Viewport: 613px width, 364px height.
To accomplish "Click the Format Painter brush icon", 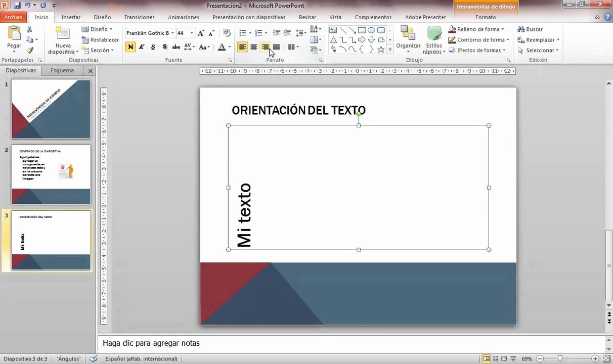I will pos(29,50).
